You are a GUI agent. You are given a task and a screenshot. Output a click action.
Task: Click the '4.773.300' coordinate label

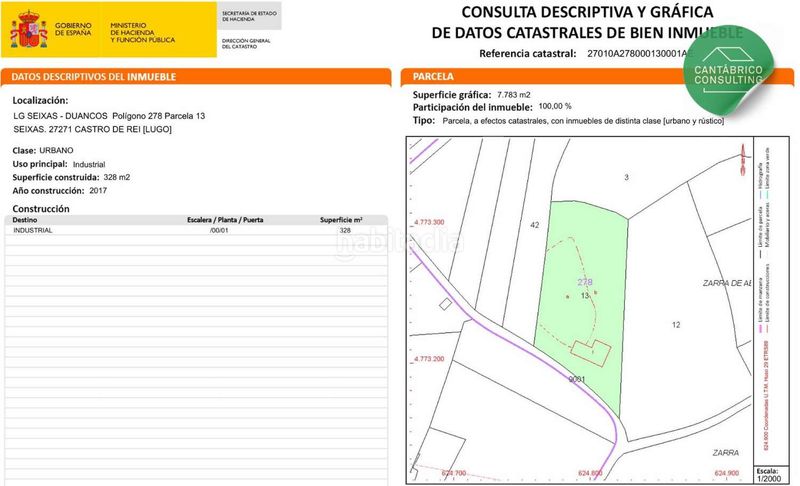[429, 222]
